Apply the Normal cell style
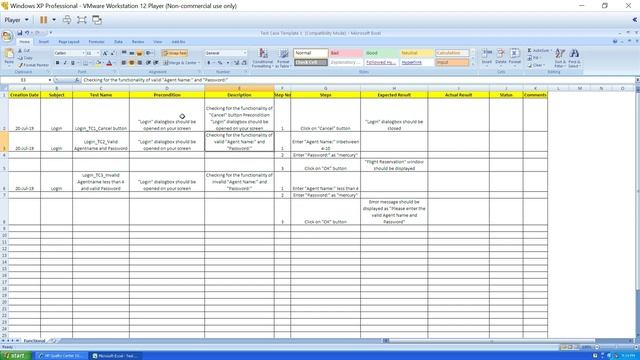640x360 pixels. click(x=311, y=53)
